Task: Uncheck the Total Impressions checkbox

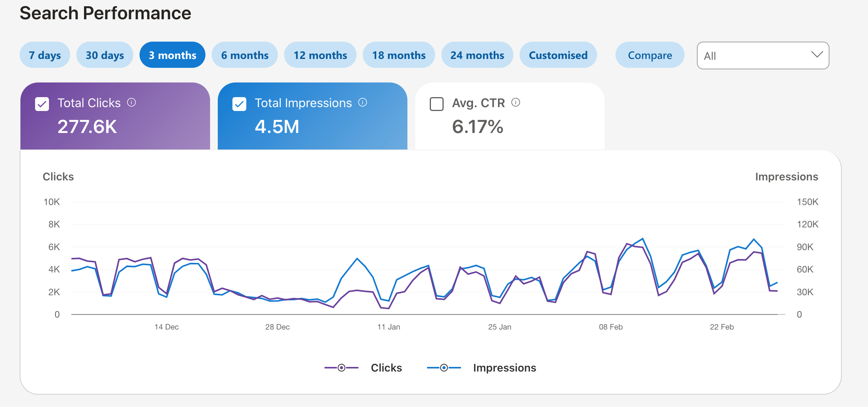Action: 239,104
